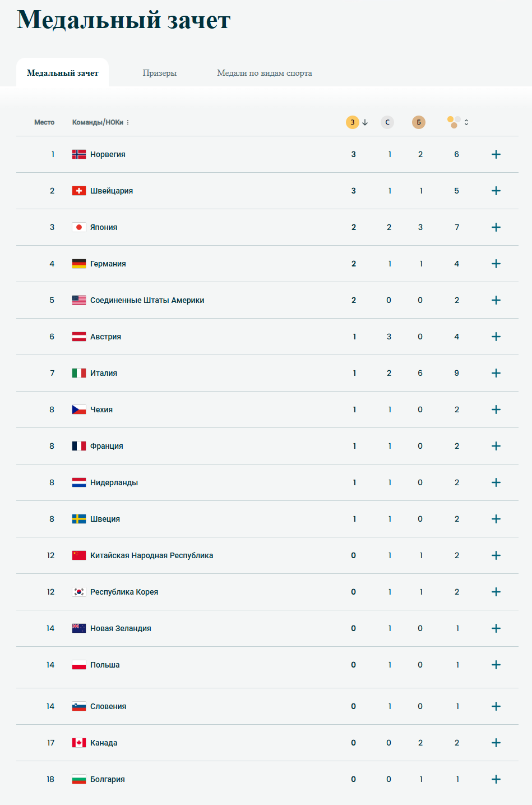This screenshot has width=532, height=805.
Task: Expand the Норвегия row details
Action: point(496,154)
